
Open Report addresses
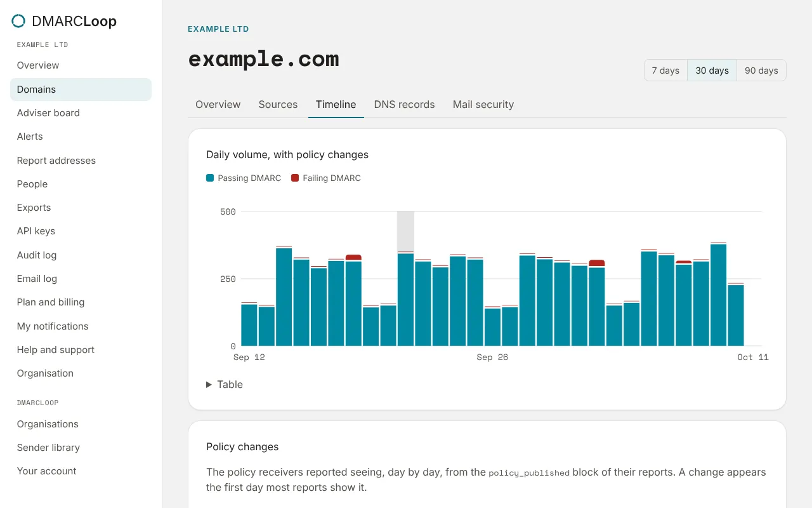(x=81, y=161)
